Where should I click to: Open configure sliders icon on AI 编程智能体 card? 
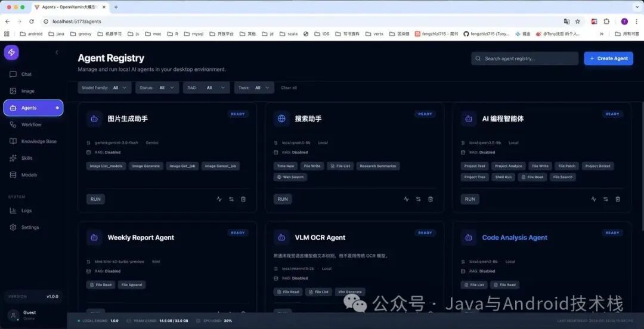tap(605, 199)
